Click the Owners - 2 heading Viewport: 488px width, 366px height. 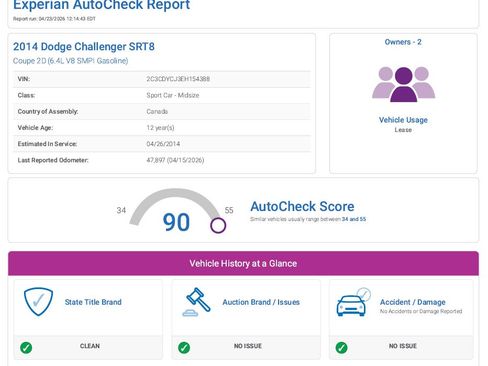pos(403,42)
